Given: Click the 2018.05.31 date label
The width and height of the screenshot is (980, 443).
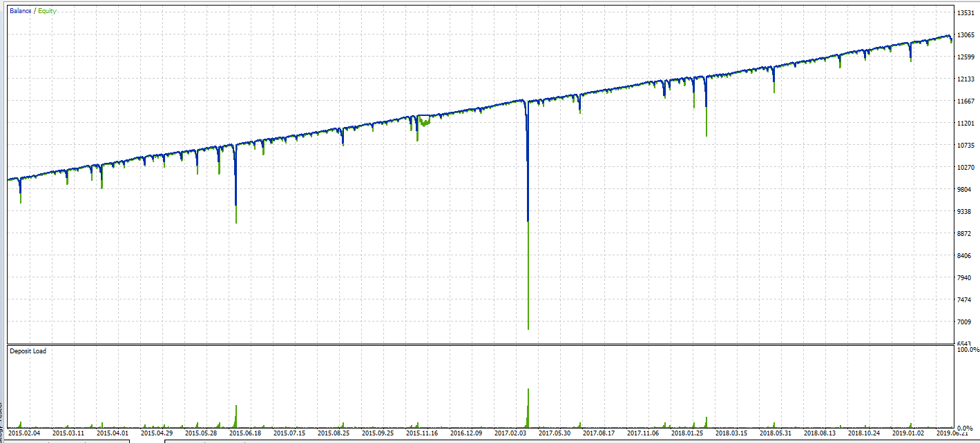Looking at the screenshot, I should [x=776, y=433].
